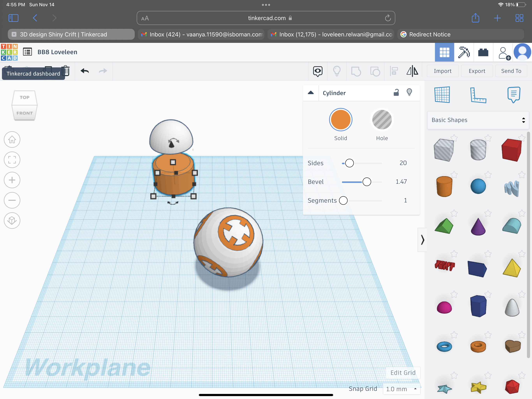Viewport: 532px width, 399px height.
Task: Open the Tinkercad logo dashboard
Action: click(x=9, y=52)
